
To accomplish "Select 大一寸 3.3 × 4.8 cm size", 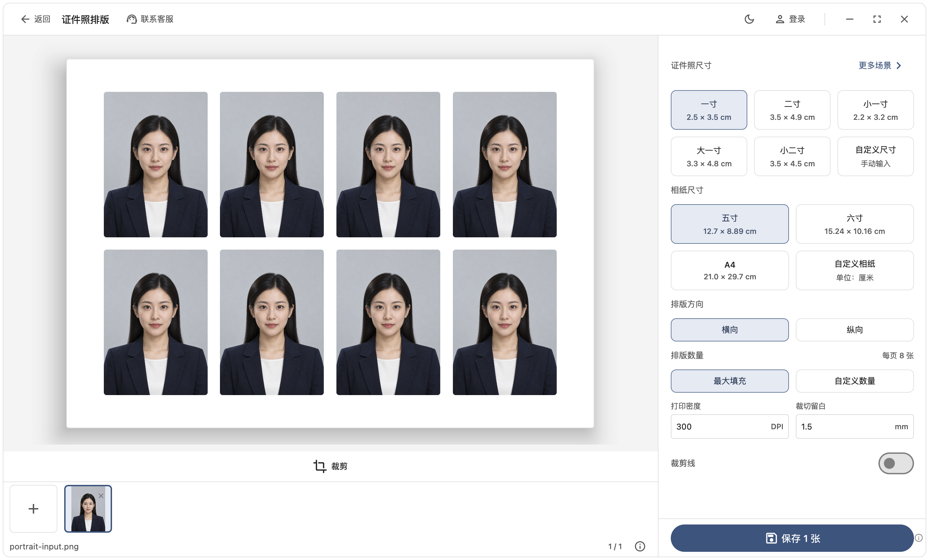I will click(709, 156).
